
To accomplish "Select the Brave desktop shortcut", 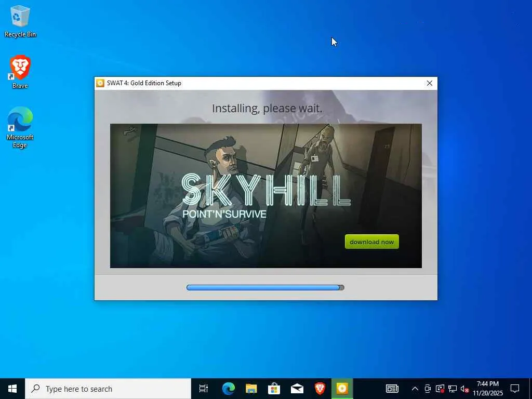I will click(x=20, y=72).
